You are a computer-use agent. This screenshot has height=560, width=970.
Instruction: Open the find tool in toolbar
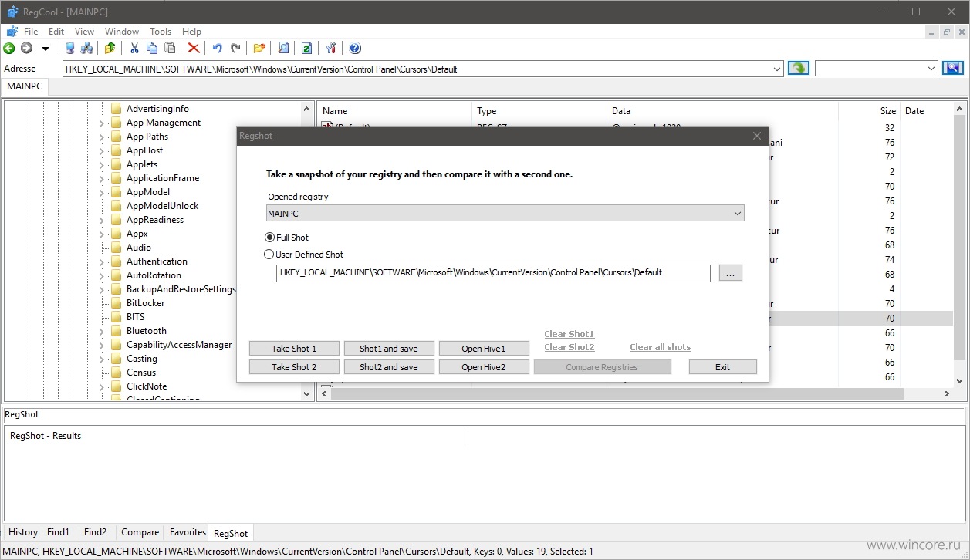283,48
